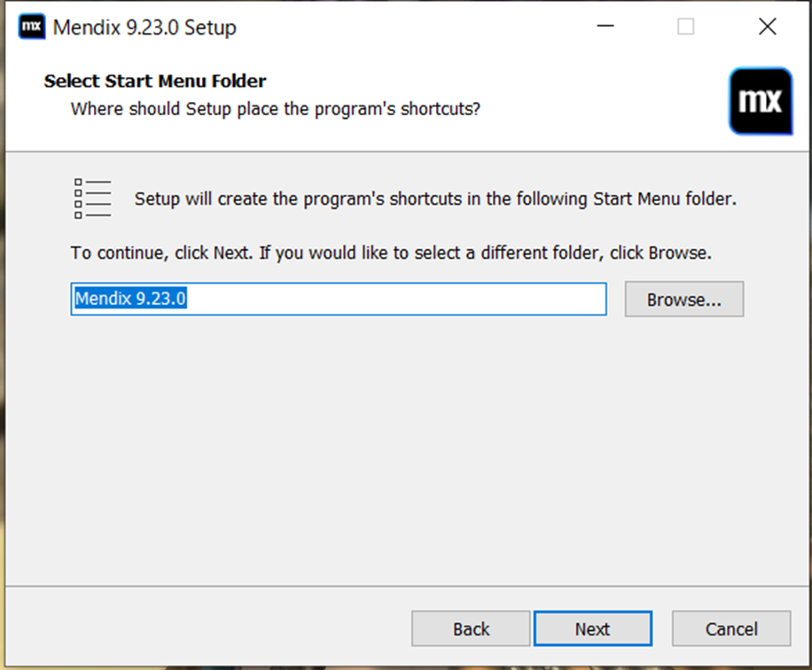The height and width of the screenshot is (670, 812).
Task: Close the setup wizard window
Action: 767,27
